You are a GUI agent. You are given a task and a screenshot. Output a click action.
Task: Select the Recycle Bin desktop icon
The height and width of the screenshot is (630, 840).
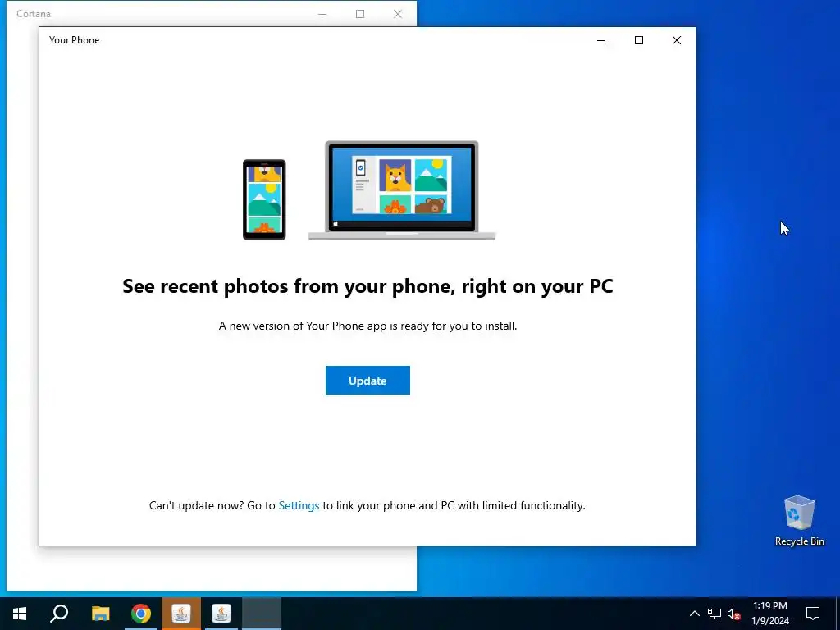click(x=799, y=521)
